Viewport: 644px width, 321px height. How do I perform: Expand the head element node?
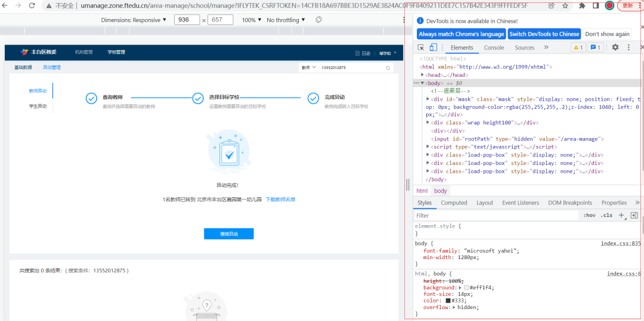(423, 75)
